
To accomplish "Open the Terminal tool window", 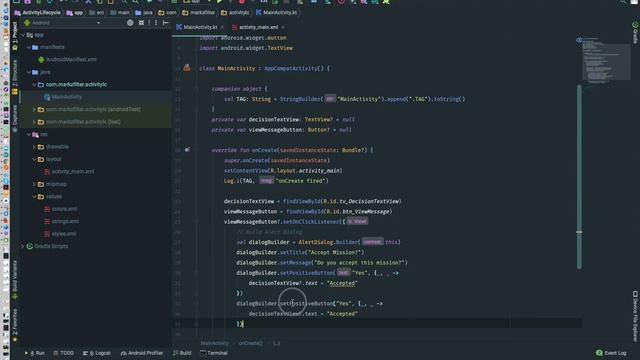I will tap(214, 353).
